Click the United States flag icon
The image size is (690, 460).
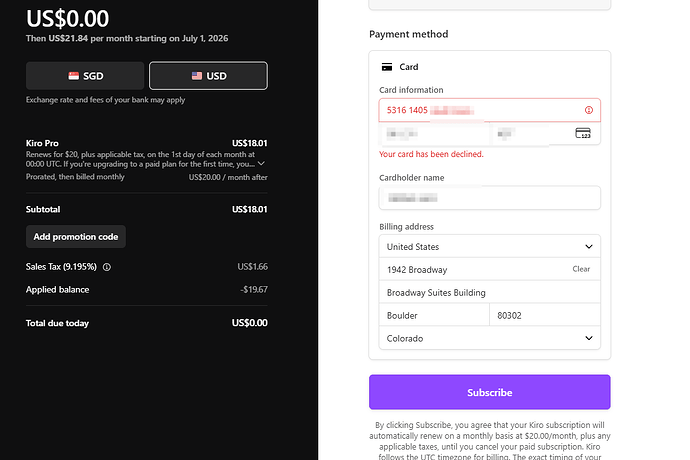tap(197, 76)
